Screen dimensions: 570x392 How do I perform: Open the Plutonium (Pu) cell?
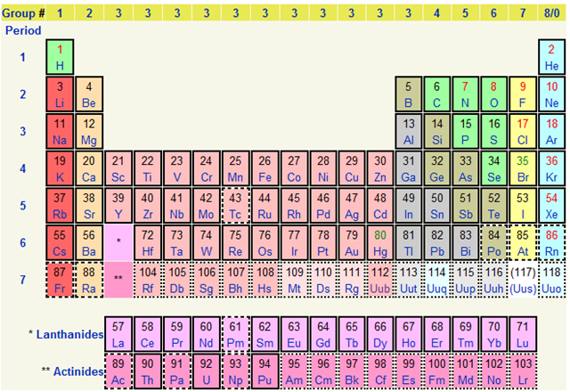coord(265,372)
